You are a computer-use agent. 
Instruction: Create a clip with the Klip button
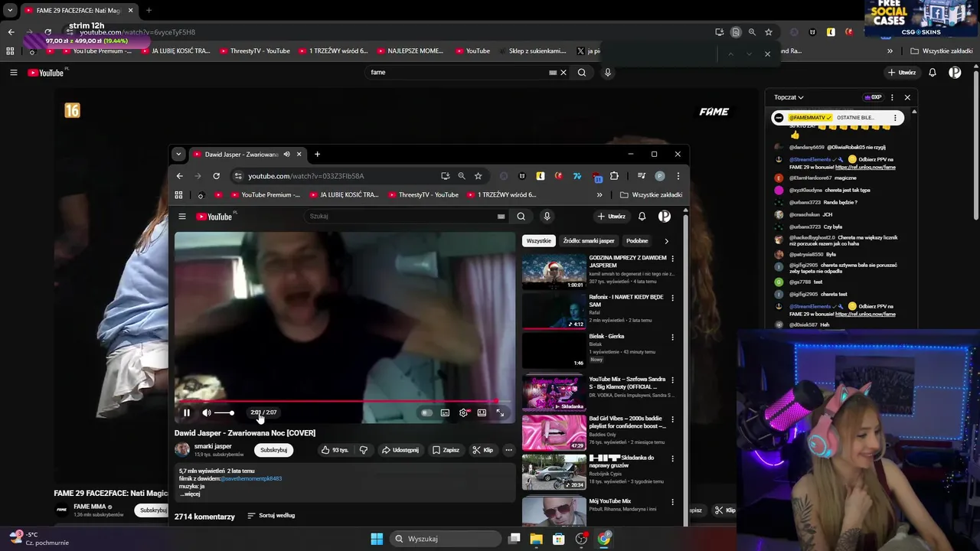(482, 450)
